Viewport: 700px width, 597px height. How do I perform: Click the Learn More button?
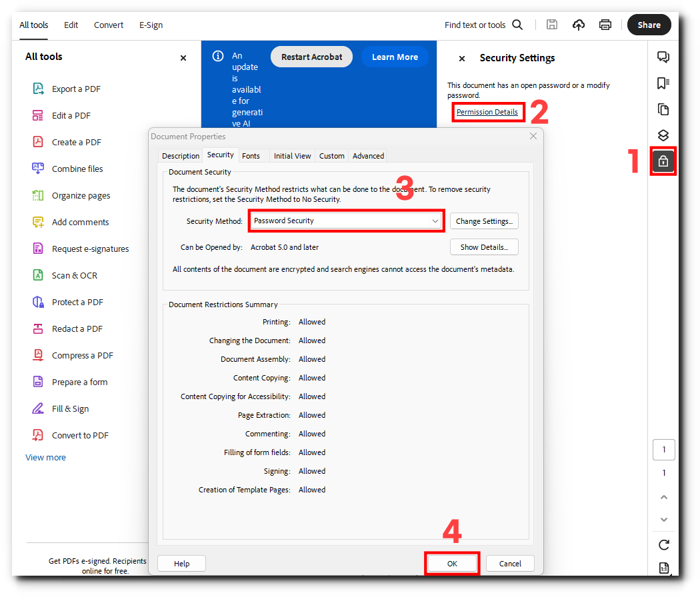coord(395,57)
